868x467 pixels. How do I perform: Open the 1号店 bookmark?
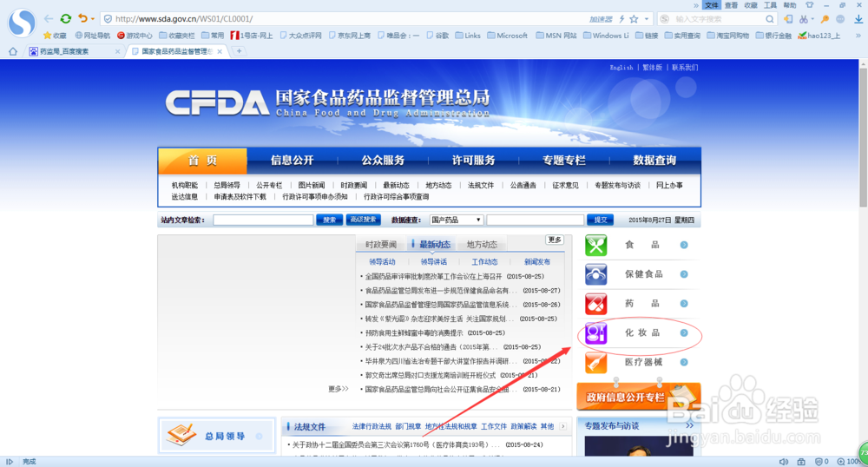click(252, 36)
